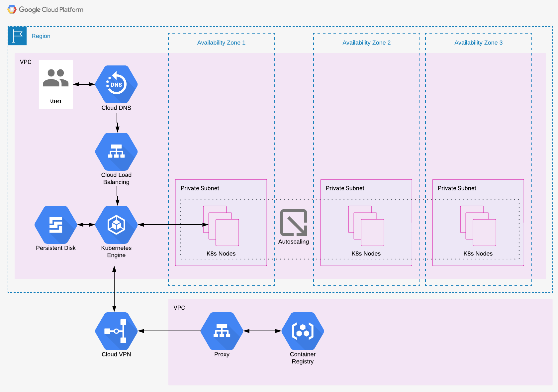Screen dimensions: 558x392
Task: Click the Container Registry text label
Action: [303, 358]
